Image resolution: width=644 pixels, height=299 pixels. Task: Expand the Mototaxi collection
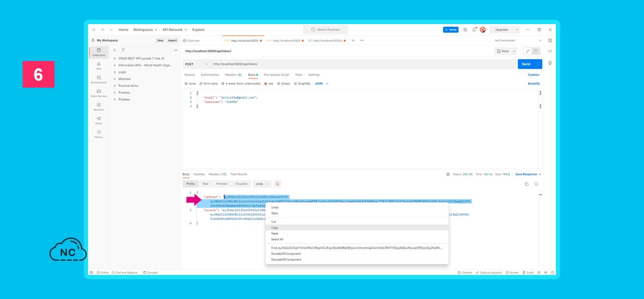(115, 79)
